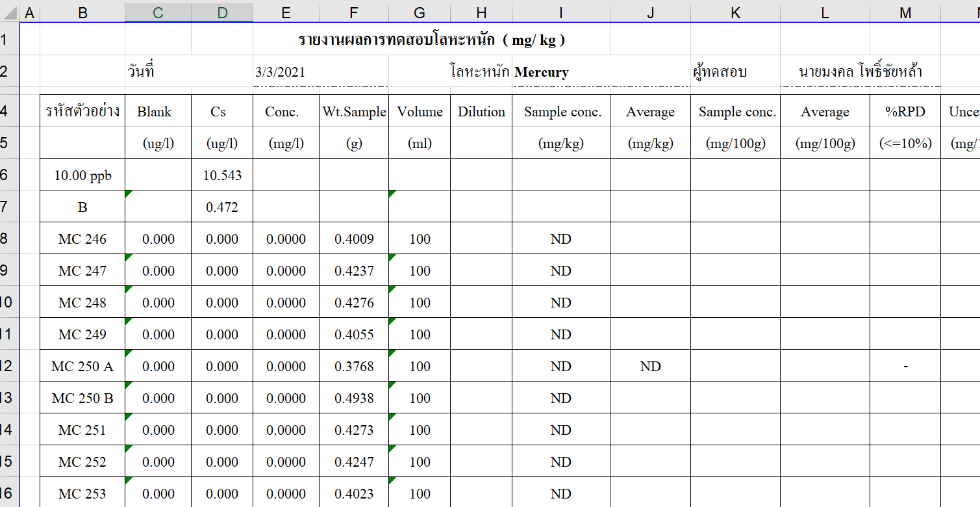This screenshot has width=980, height=507.
Task: Click sample code MC 253
Action: point(82,493)
